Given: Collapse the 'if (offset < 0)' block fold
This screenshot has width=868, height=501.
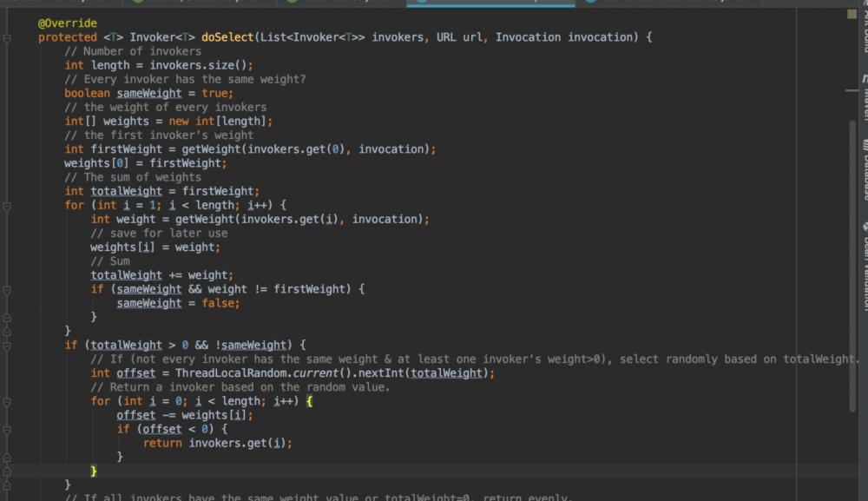Looking at the screenshot, I should point(7,430).
